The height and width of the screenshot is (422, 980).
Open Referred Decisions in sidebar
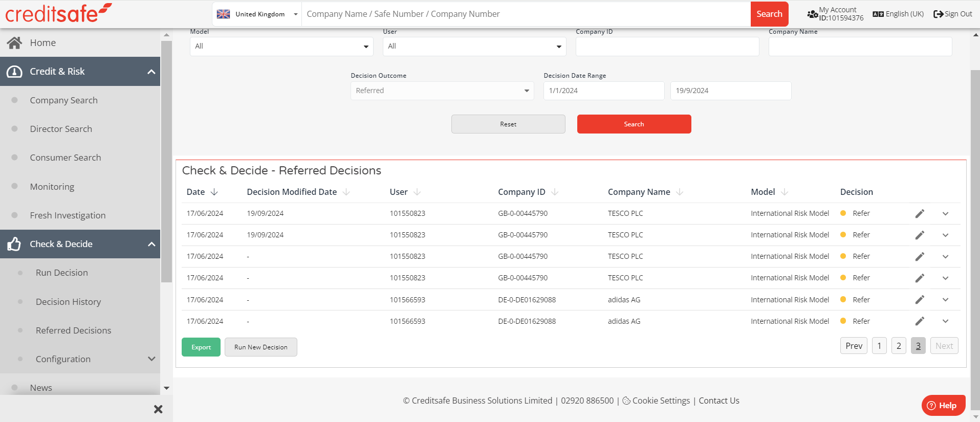coord(74,330)
